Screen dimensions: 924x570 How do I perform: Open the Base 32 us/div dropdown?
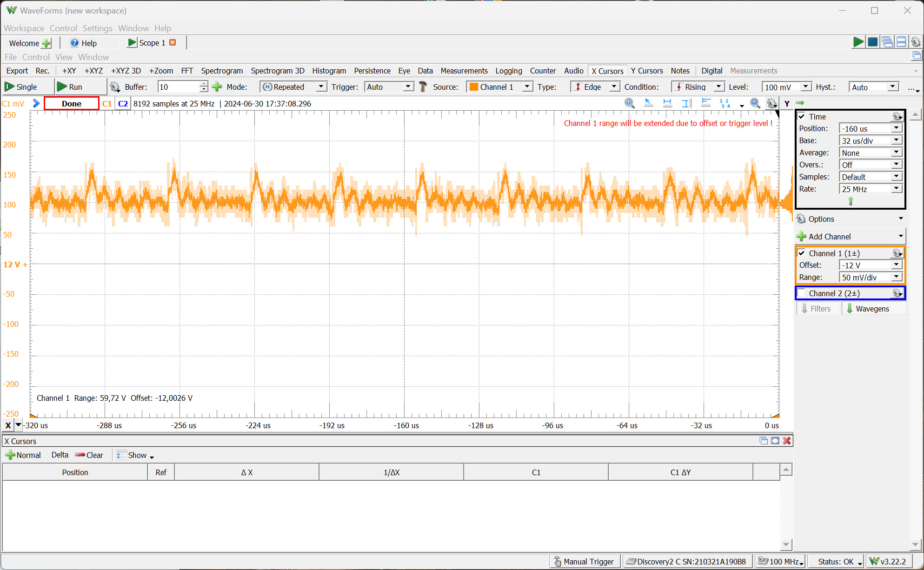pyautogui.click(x=896, y=140)
